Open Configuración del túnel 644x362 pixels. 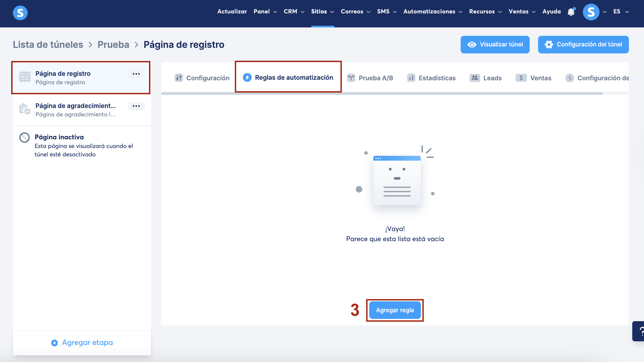[583, 44]
